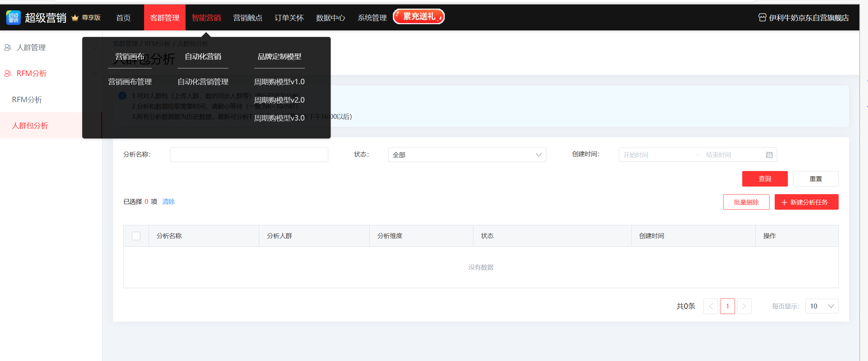The height and width of the screenshot is (361, 868).
Task: Open the 每页显示 page size dropdown
Action: [822, 306]
